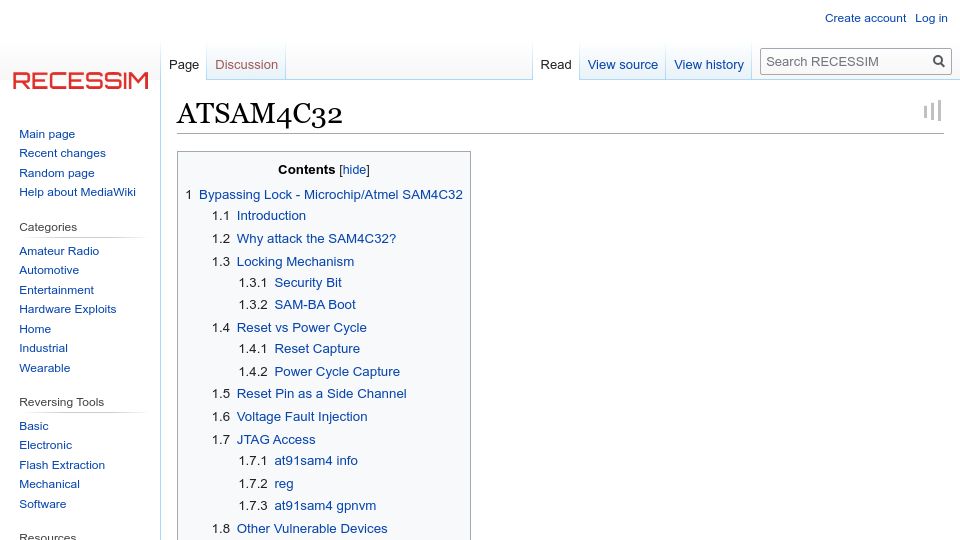This screenshot has width=960, height=540.
Task: Jump to Other Vulnerable Devices section
Action: (x=312, y=528)
